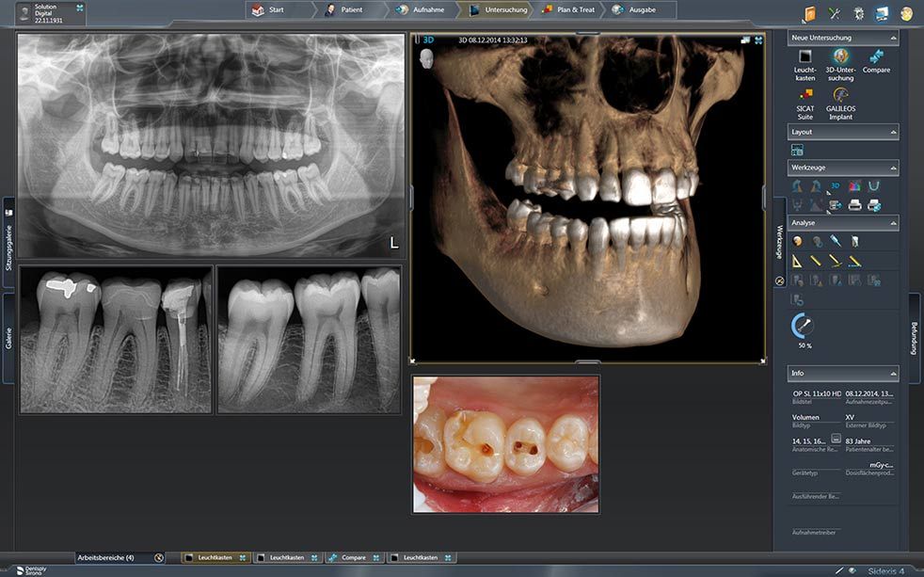This screenshot has width=924, height=577.
Task: Collapse the Werkzeuge section header
Action: (x=893, y=168)
